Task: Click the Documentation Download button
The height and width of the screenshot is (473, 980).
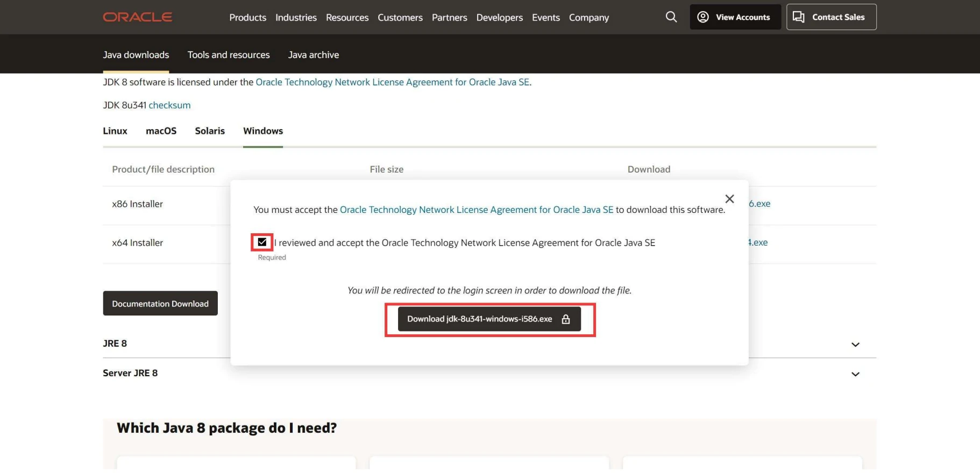Action: 160,304
